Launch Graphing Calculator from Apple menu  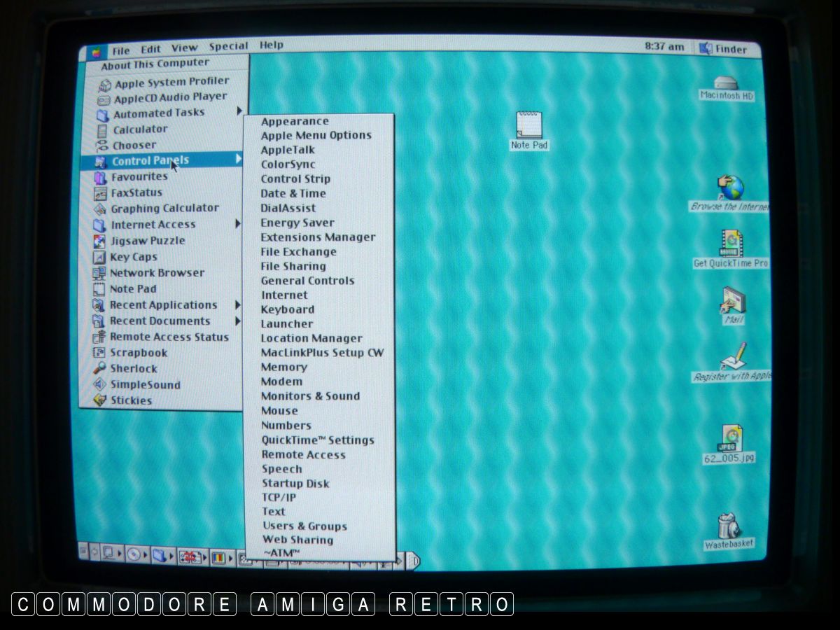point(164,209)
